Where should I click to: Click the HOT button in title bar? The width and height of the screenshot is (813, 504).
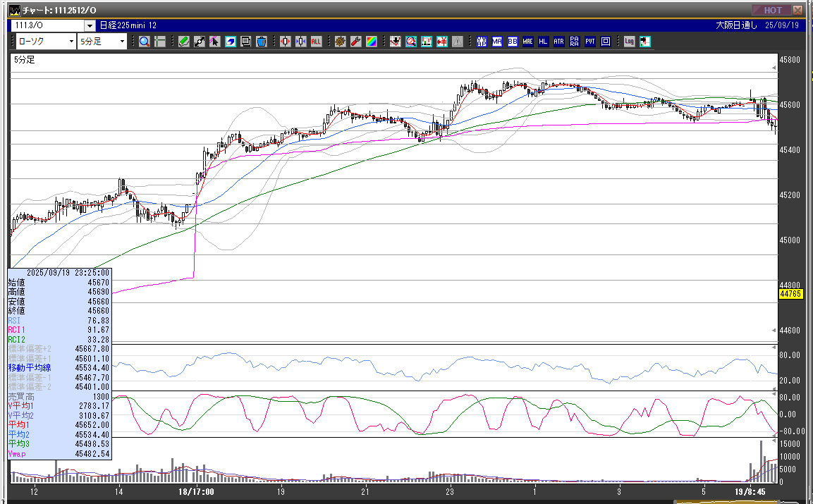[771, 10]
